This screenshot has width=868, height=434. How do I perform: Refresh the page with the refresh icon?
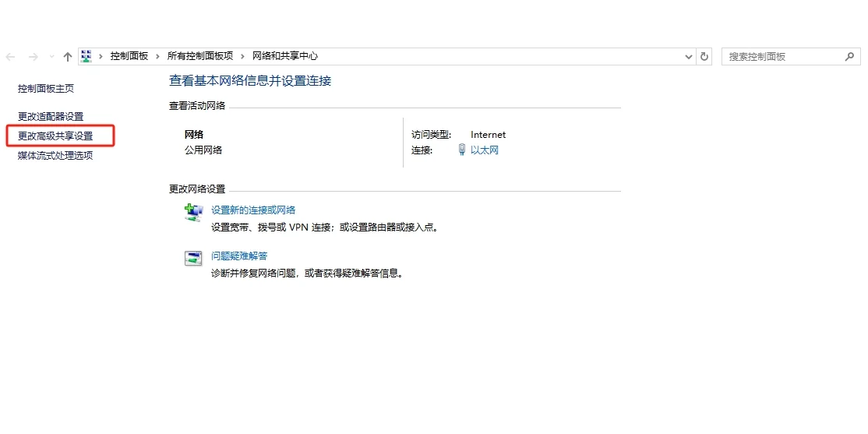coord(704,56)
